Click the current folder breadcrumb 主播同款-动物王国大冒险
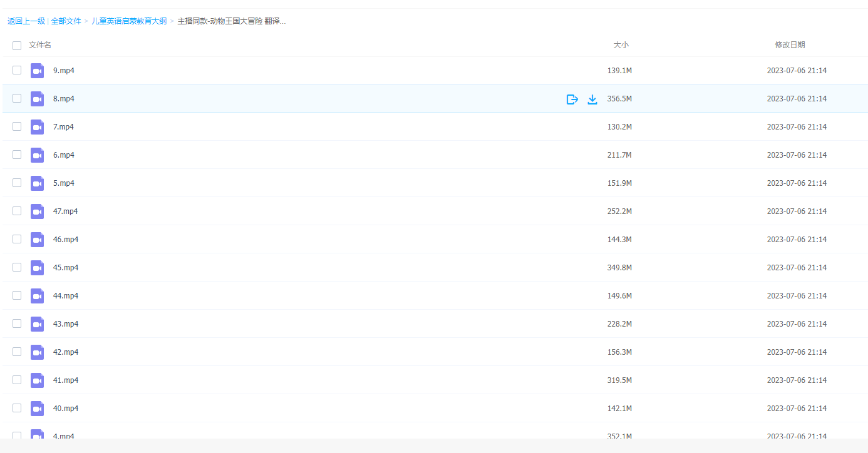This screenshot has width=868, height=453. (x=231, y=21)
